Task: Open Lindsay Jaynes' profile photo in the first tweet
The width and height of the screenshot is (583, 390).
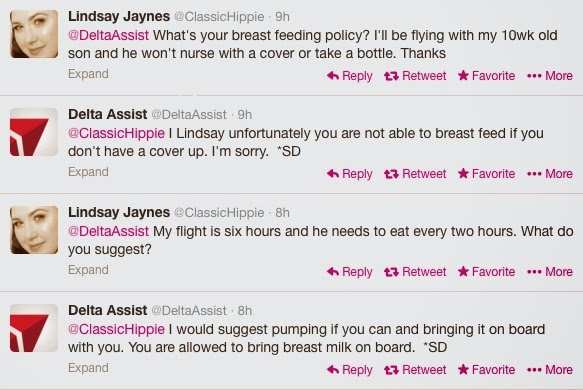Action: 34,34
